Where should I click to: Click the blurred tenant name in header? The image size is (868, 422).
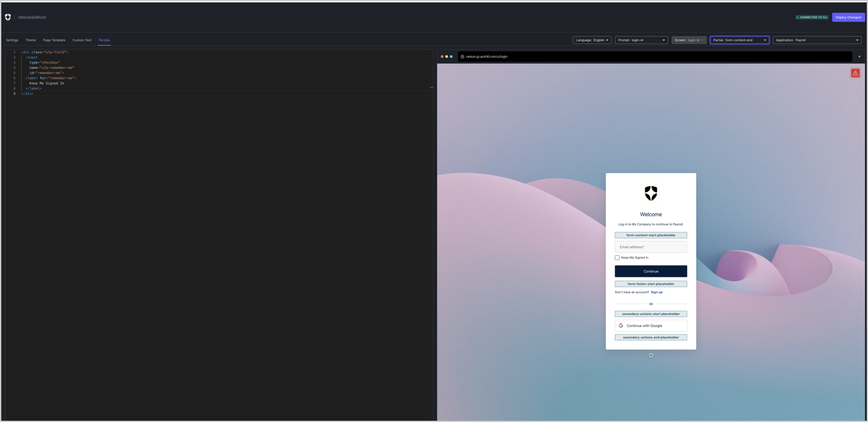click(x=32, y=17)
